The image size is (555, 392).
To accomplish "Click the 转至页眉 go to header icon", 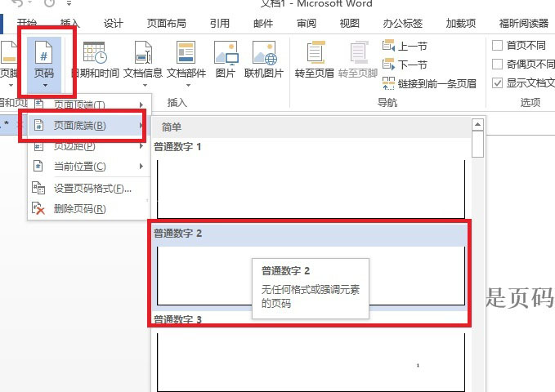I will 315,52.
